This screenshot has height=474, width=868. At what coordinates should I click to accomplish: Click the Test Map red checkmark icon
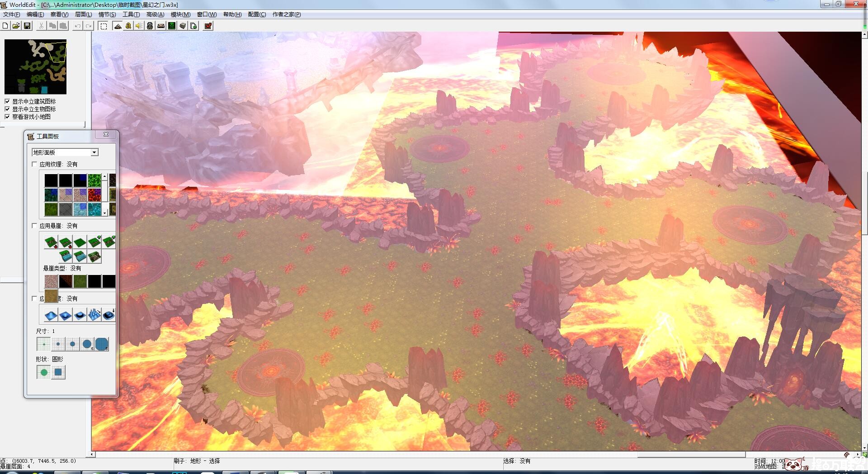point(208,26)
